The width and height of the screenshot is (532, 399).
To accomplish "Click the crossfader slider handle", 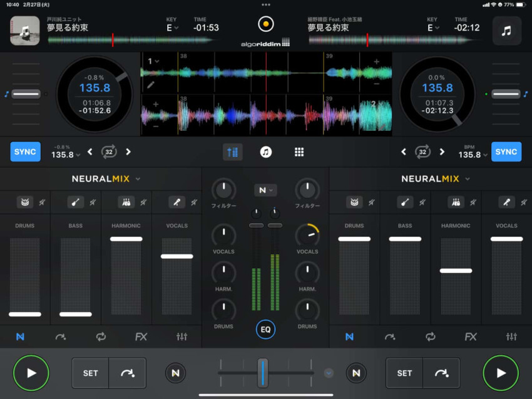I will coord(263,373).
